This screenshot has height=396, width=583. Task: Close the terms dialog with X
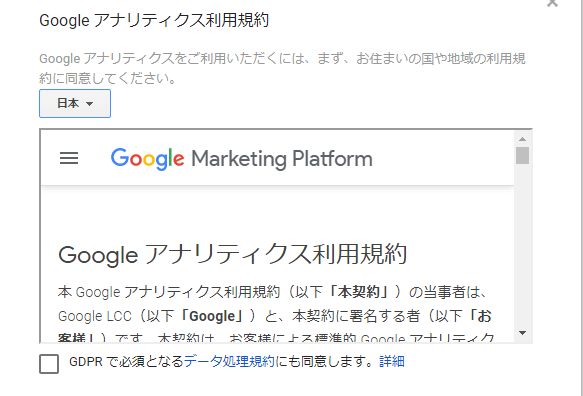553,3
